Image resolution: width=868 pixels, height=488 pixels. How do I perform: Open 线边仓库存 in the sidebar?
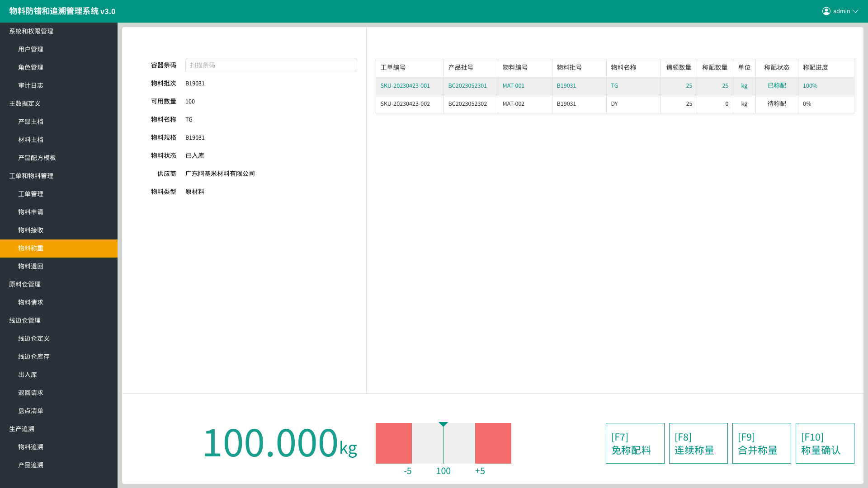(59, 357)
